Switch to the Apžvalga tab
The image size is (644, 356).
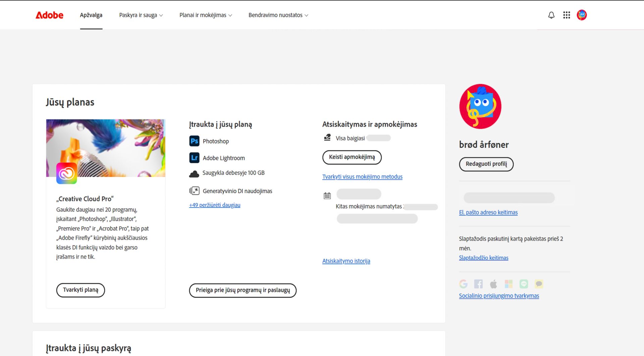pyautogui.click(x=91, y=15)
